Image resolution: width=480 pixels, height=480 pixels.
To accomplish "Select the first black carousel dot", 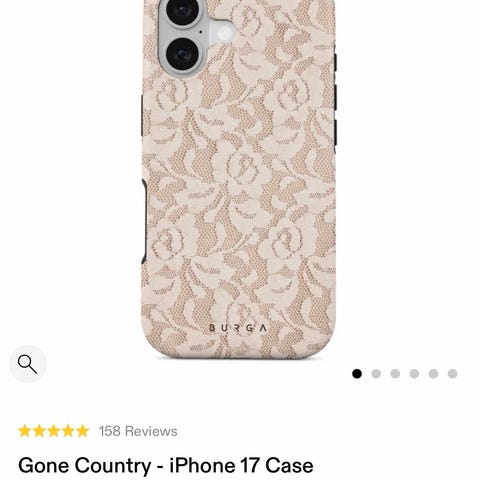I will coord(357,374).
